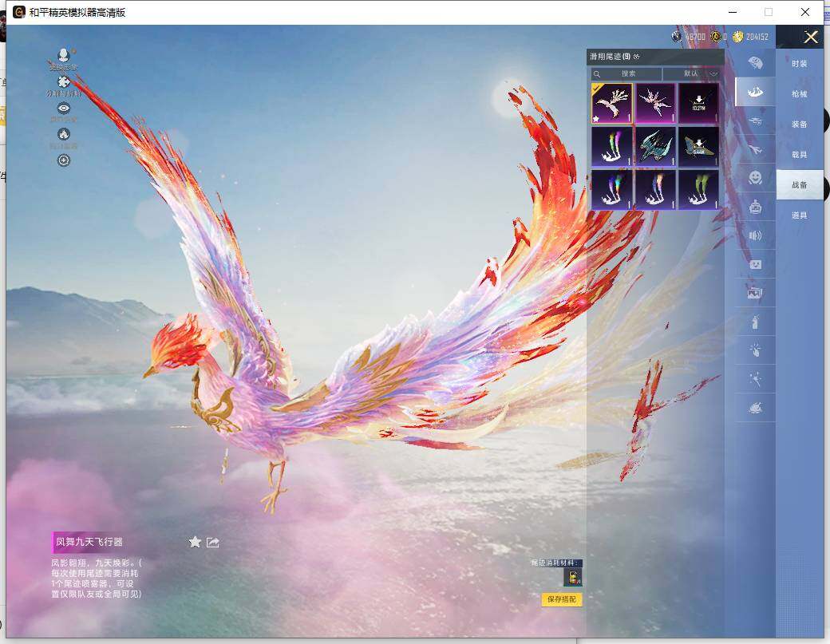The width and height of the screenshot is (830, 644).
Task: Click the 保存搭配 button
Action: click(562, 599)
